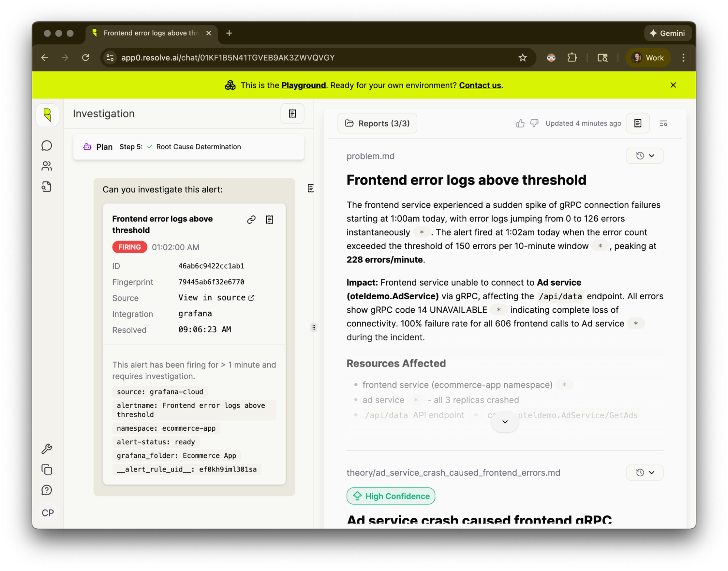Open View in source link
This screenshot has height=571, width=728.
[x=216, y=298]
